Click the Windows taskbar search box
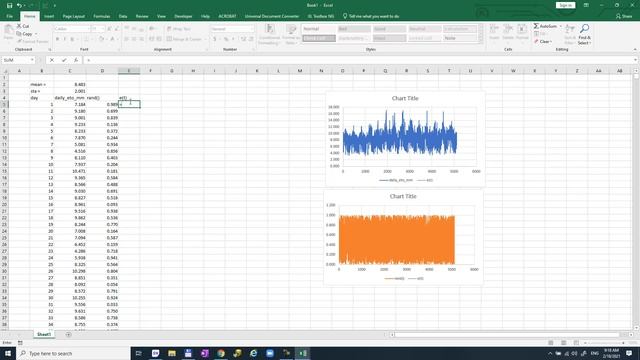 click(73, 353)
